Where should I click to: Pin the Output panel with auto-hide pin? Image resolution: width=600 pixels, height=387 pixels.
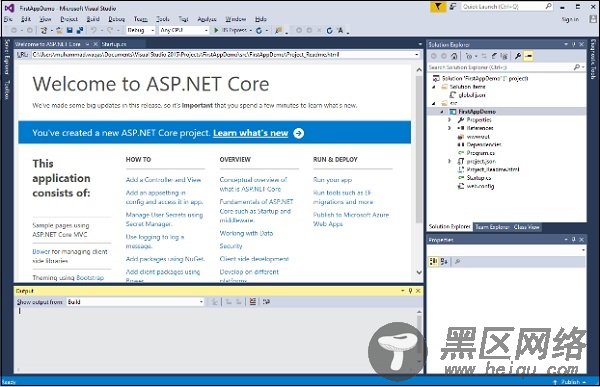(x=410, y=291)
